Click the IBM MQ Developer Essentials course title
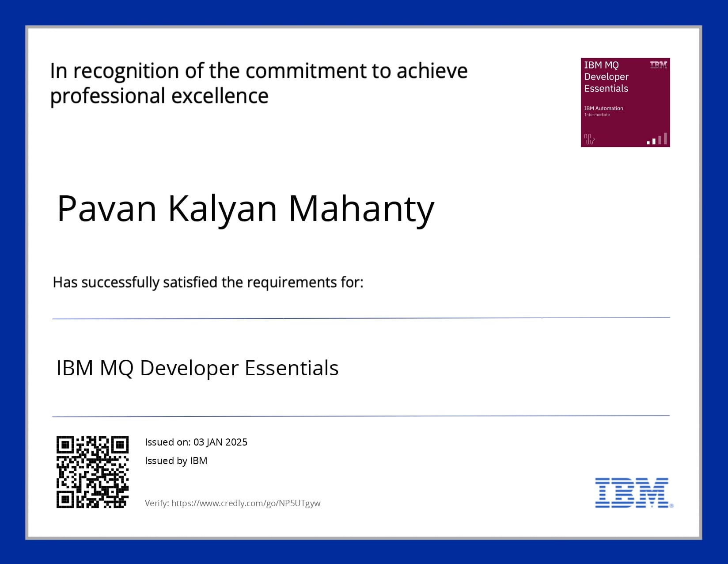The height and width of the screenshot is (564, 728). coord(197,368)
